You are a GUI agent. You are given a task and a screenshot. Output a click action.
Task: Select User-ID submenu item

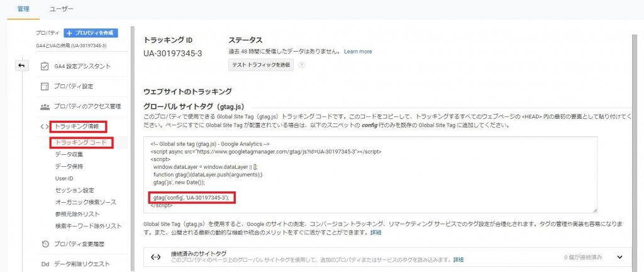[64, 178]
